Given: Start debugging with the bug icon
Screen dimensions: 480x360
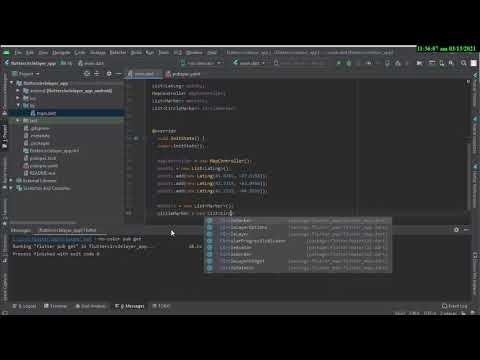Looking at the screenshot, I should (349, 63).
